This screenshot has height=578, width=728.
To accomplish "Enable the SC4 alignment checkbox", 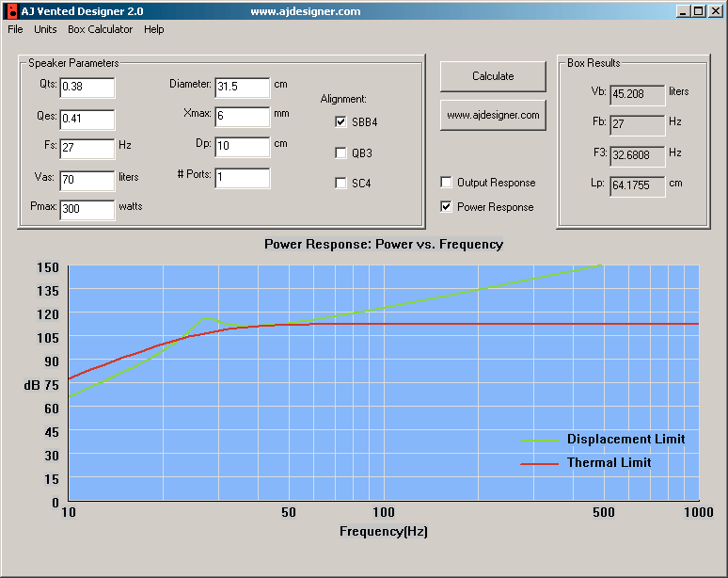I will tap(340, 183).
